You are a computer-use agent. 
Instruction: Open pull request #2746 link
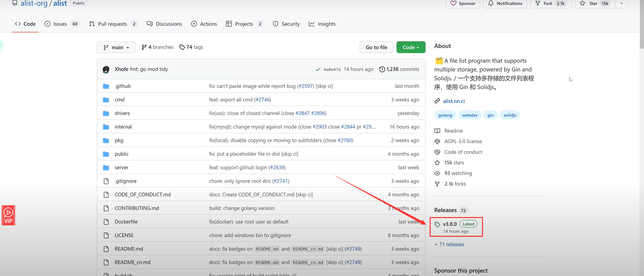pos(263,100)
